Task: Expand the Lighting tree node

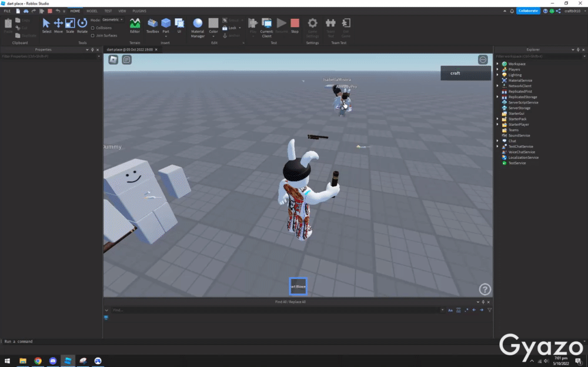Action: [497, 75]
